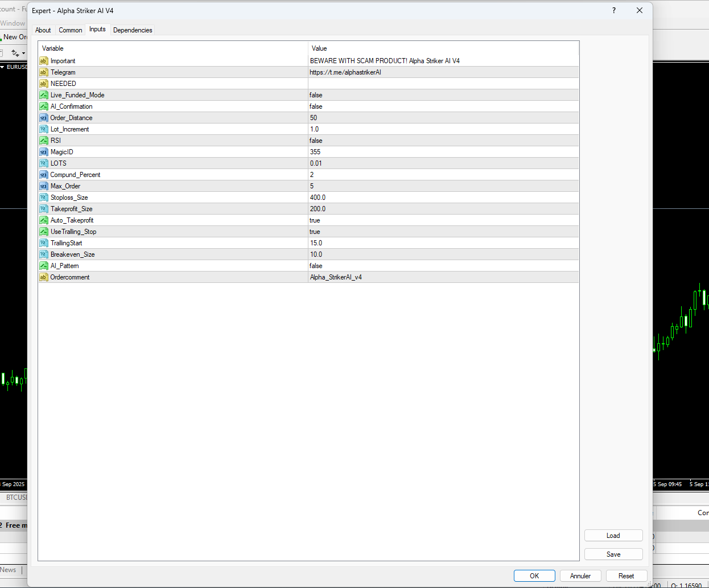Viewport: 709px width, 588px height.
Task: Click the variable name 'Important'
Action: pyautogui.click(x=63, y=61)
